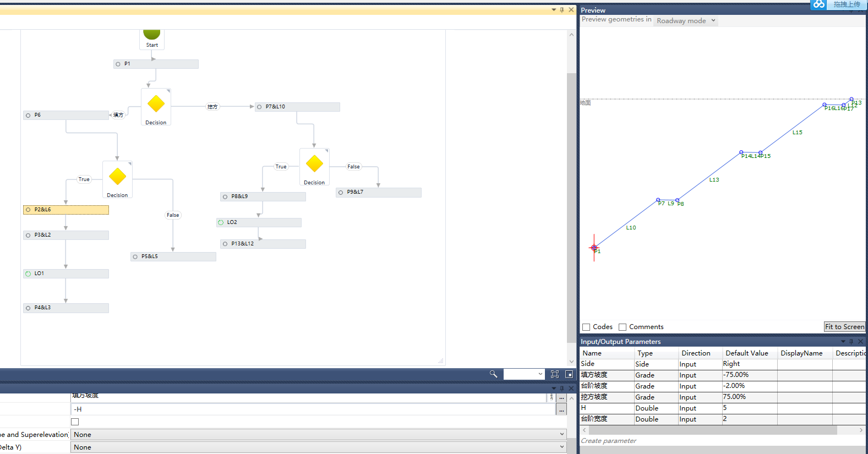Click the green loop icon of LO2 node
This screenshot has height=454, width=868.
pos(221,222)
